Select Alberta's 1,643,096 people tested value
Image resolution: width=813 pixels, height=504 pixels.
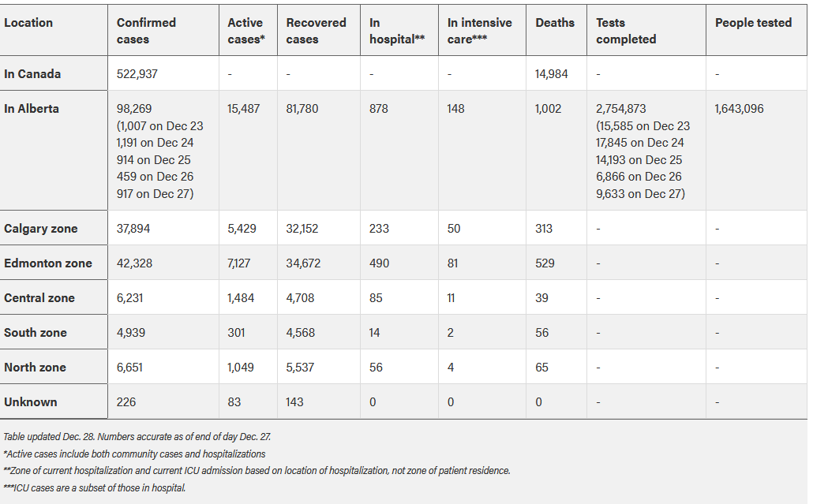coord(739,109)
